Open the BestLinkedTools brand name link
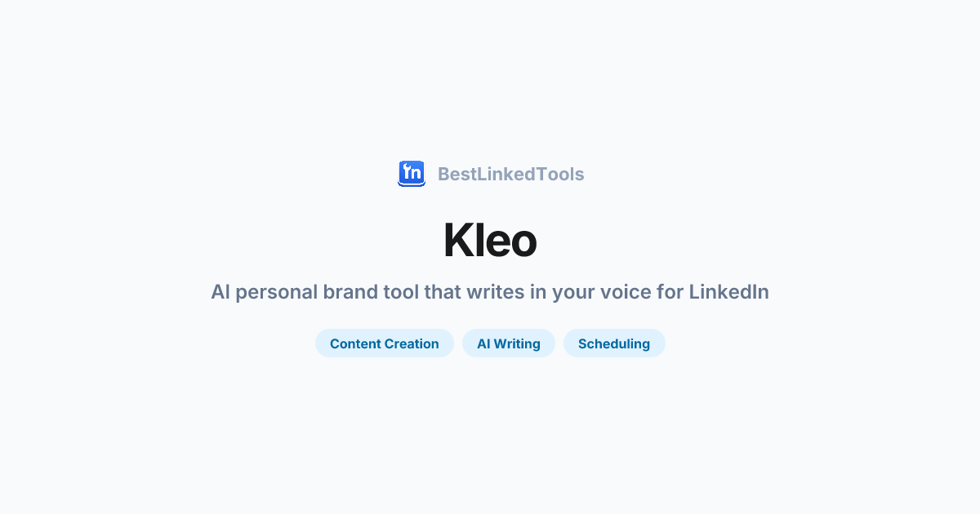Screen dimensions: 980x514 pos(510,174)
